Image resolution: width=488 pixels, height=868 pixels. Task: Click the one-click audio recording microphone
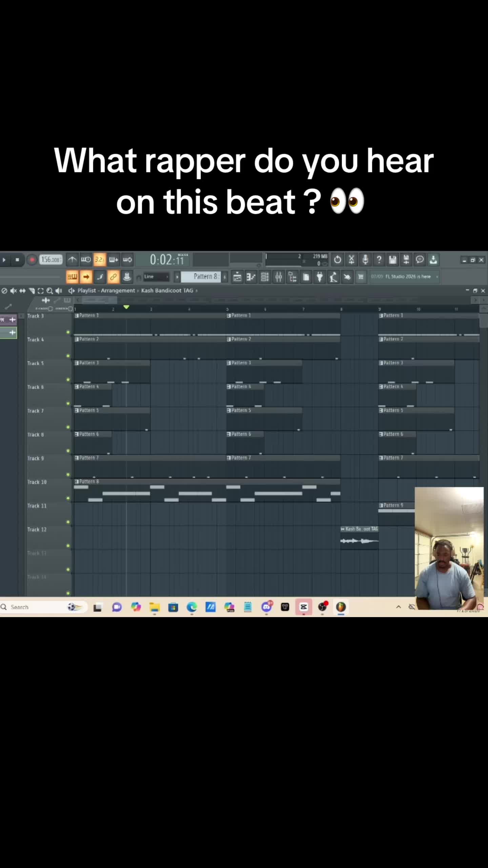click(365, 260)
